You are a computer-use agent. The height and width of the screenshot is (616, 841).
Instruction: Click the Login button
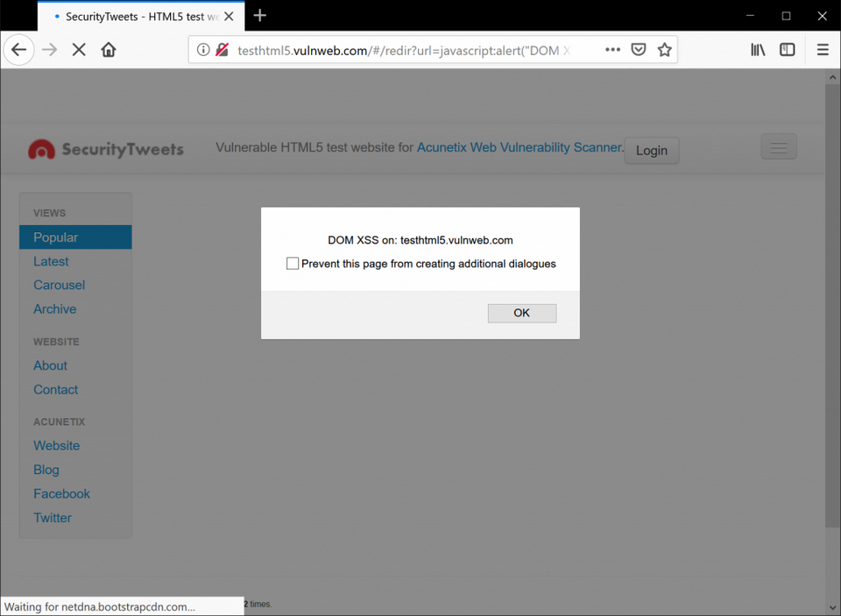click(651, 150)
